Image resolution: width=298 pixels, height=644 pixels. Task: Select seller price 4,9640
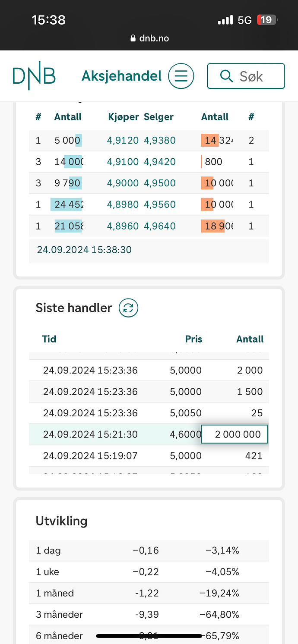pyautogui.click(x=160, y=226)
